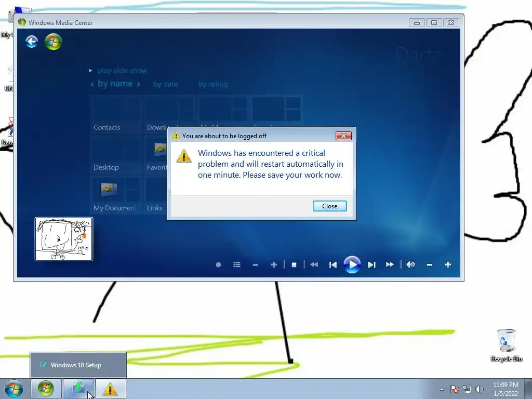
Task: Mute audio with the speaker icon
Action: point(410,264)
